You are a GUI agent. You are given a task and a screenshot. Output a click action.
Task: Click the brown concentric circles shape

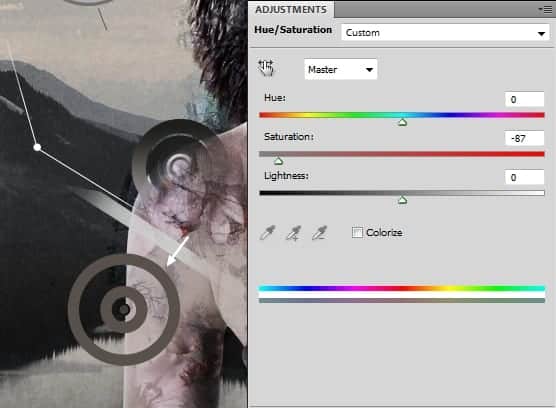124,309
